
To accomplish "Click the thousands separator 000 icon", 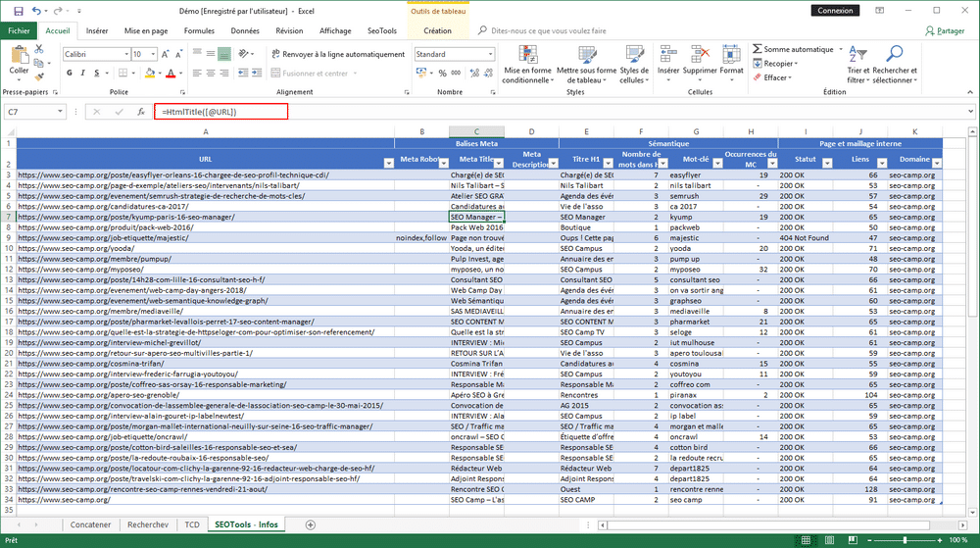I will [x=457, y=74].
